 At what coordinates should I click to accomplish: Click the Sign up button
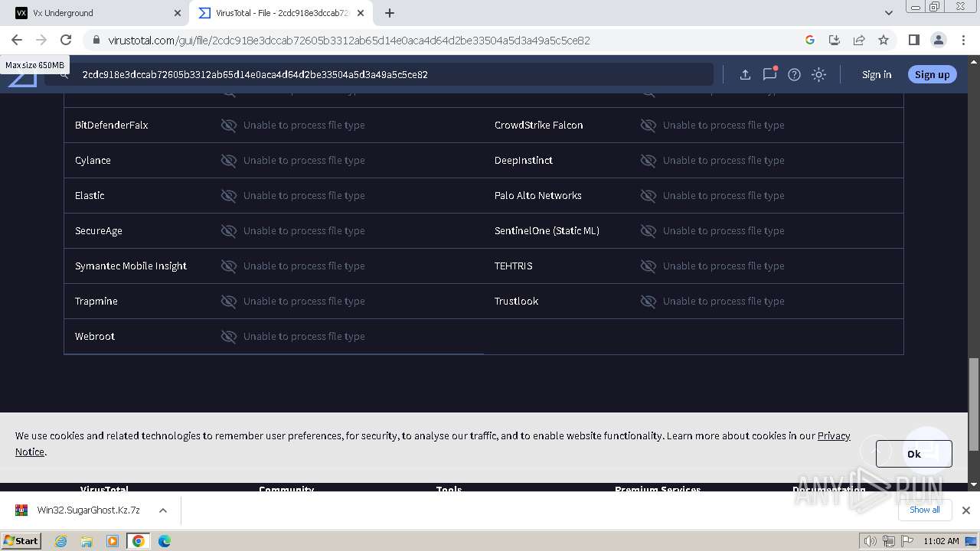pyautogui.click(x=932, y=74)
